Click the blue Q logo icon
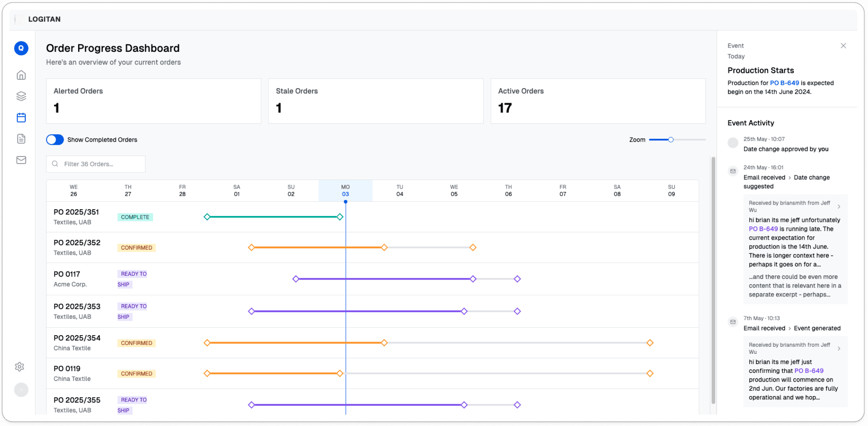This screenshot has height=426, width=868. (21, 48)
